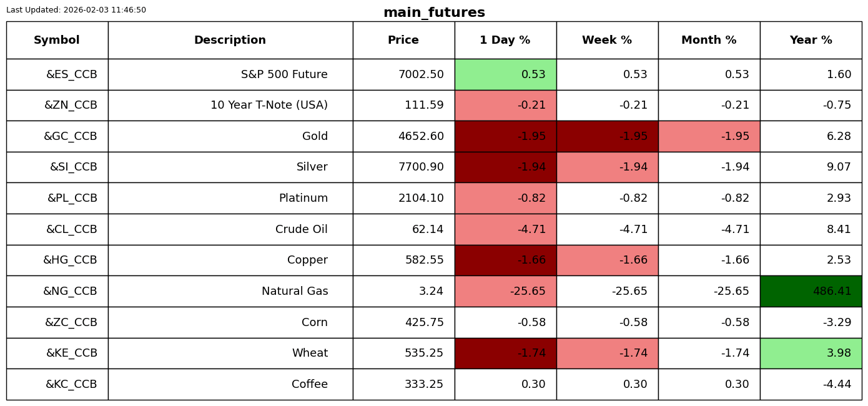
Task: Click the Last Updated timestamp text
Action: (x=76, y=10)
